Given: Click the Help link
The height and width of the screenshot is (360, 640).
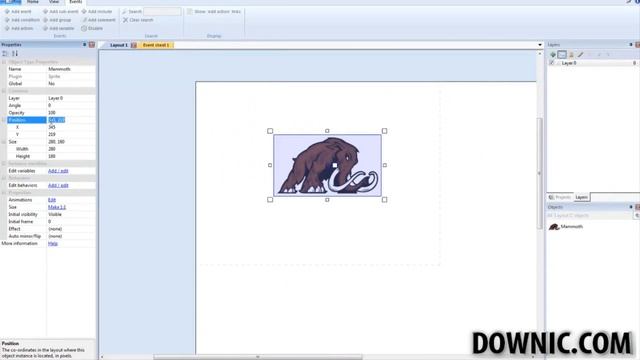Looking at the screenshot, I should click(x=53, y=243).
